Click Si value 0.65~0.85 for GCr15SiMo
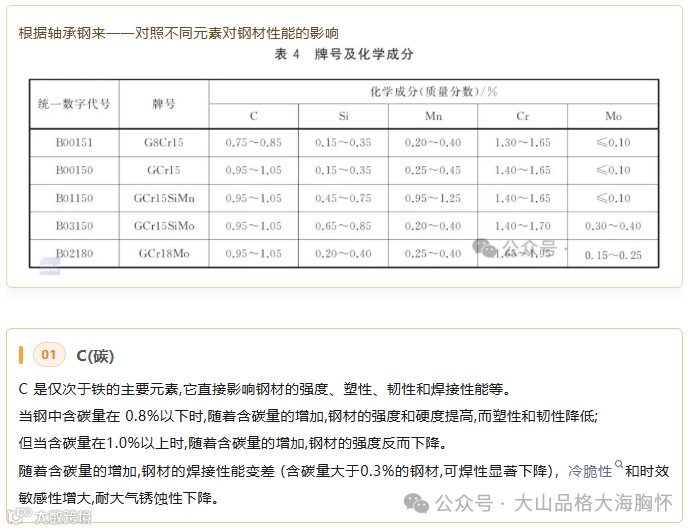The image size is (695, 531). [344, 226]
